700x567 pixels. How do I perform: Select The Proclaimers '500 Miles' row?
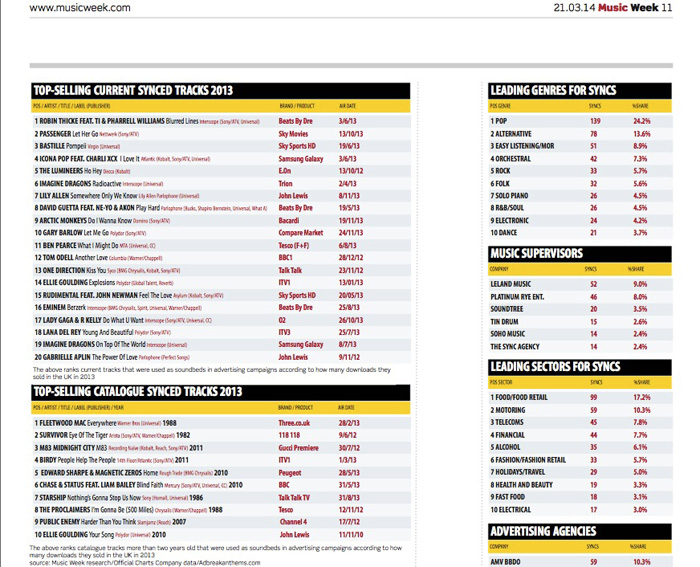[x=221, y=510]
